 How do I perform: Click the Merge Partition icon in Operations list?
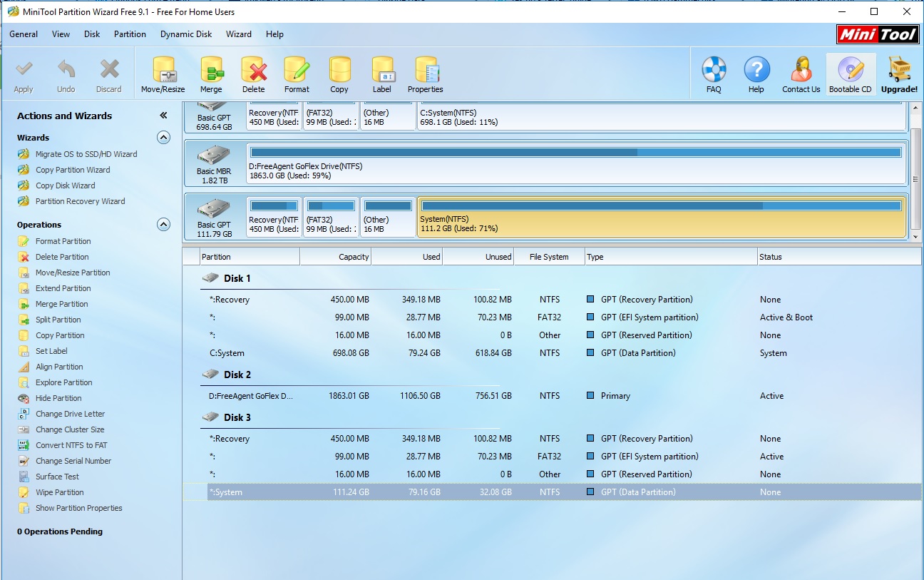click(24, 304)
